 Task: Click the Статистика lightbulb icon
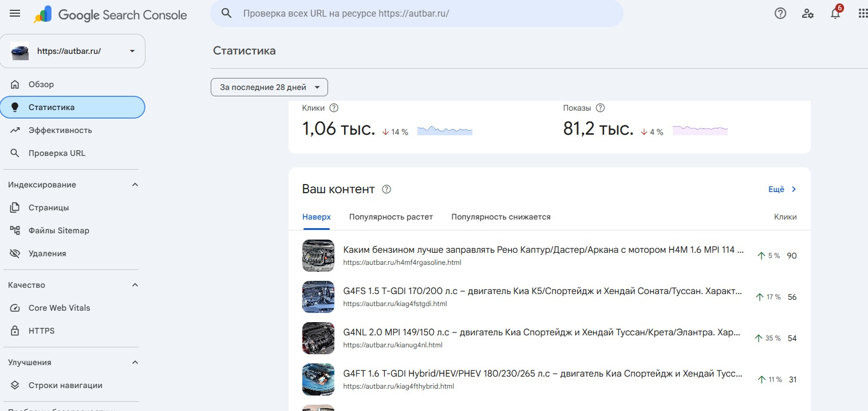(x=15, y=107)
